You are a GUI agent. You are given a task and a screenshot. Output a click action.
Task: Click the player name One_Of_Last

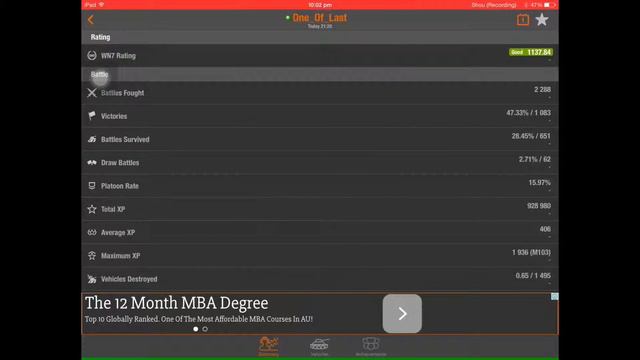pyautogui.click(x=320, y=18)
